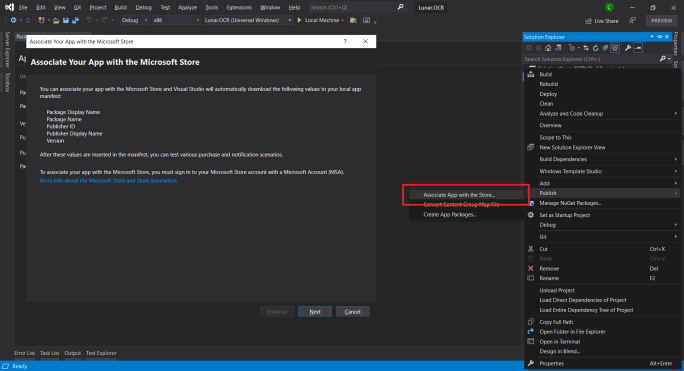Open Solution Explorer window position dropdown
684x371 pixels.
click(x=652, y=37)
